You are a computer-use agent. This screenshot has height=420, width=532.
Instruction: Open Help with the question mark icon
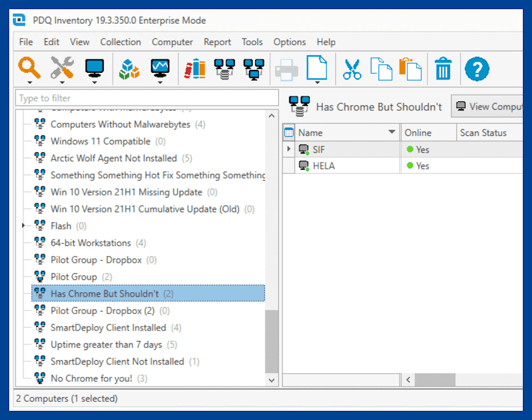click(x=477, y=69)
